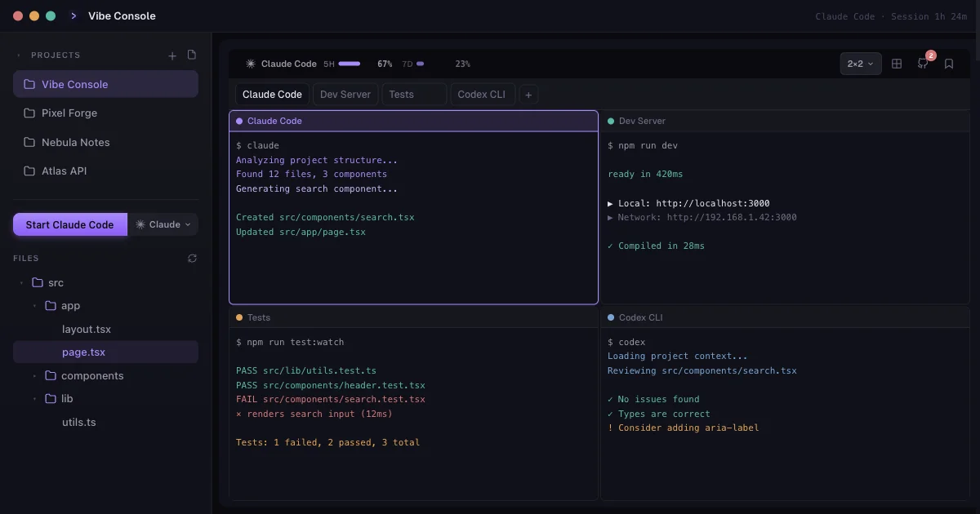This screenshot has width=980, height=514.
Task: Click the Pixel Forge folder icon
Action: (x=29, y=113)
